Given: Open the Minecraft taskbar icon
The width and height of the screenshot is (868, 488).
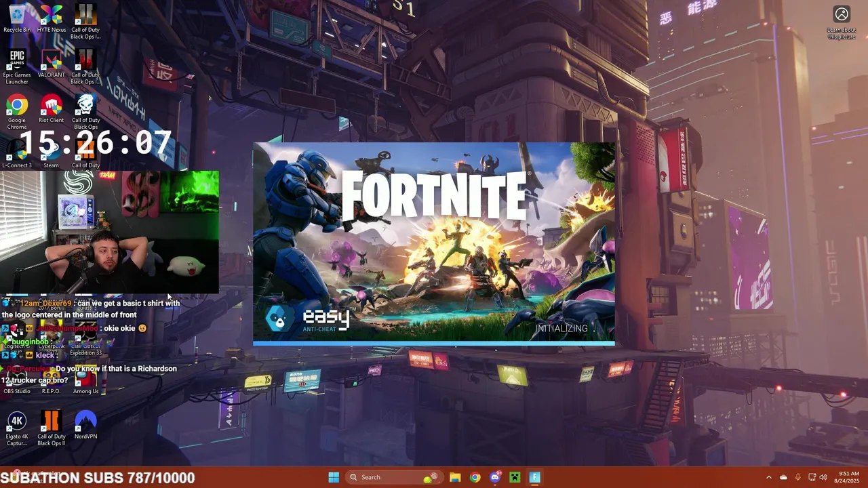Looking at the screenshot, I should pos(515,477).
